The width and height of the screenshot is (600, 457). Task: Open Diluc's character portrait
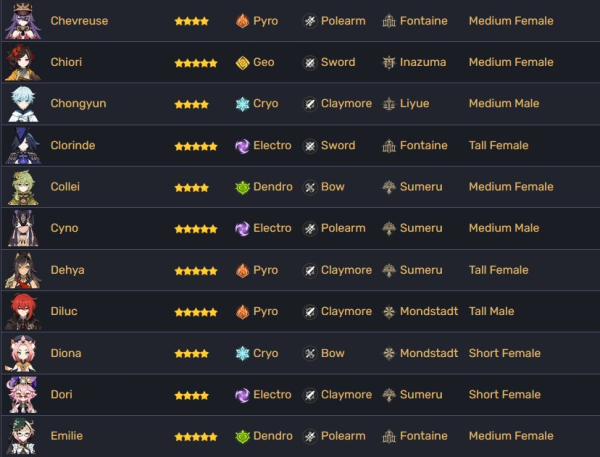pyautogui.click(x=22, y=312)
